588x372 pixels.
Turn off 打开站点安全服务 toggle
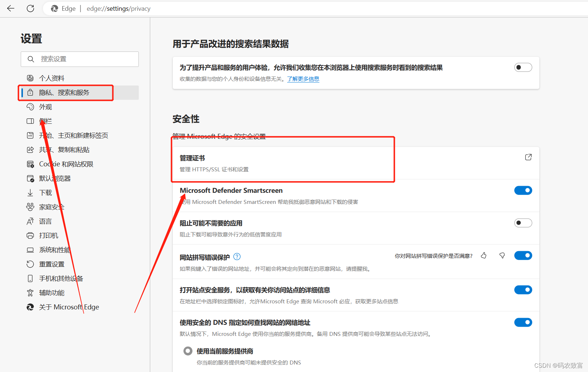523,290
